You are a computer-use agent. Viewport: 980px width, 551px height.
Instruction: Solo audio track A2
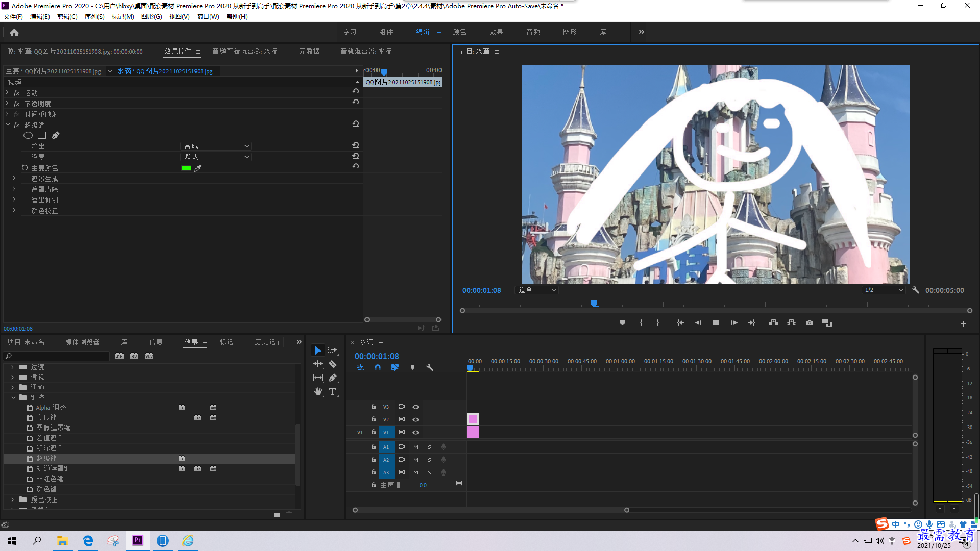click(x=429, y=460)
